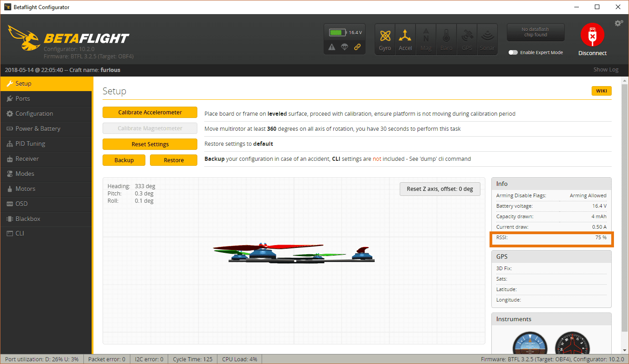629x364 pixels.
Task: Click the failsafe parachute status icon
Action: (x=345, y=47)
